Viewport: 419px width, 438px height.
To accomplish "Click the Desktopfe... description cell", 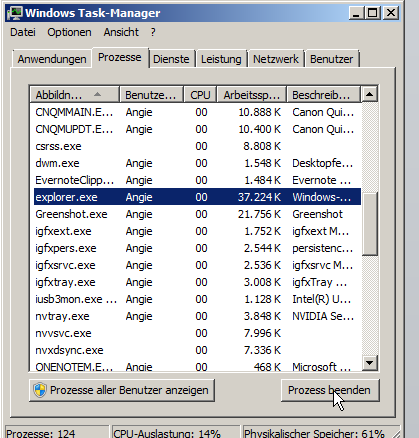I will [323, 163].
